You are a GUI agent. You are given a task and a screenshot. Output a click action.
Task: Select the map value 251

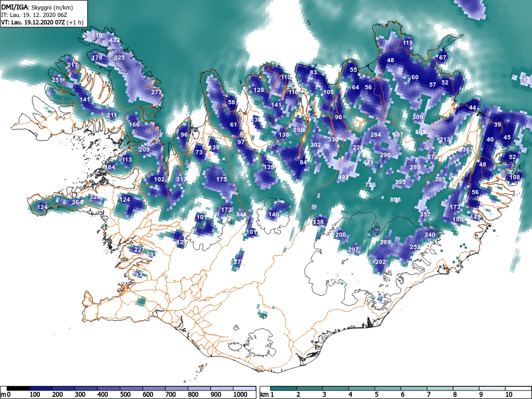pyautogui.click(x=57, y=80)
